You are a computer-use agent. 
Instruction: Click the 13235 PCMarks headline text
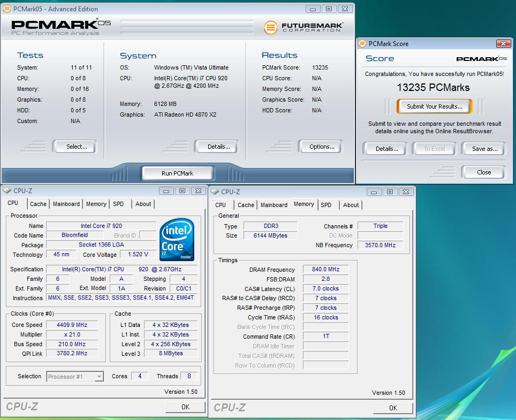coord(433,88)
